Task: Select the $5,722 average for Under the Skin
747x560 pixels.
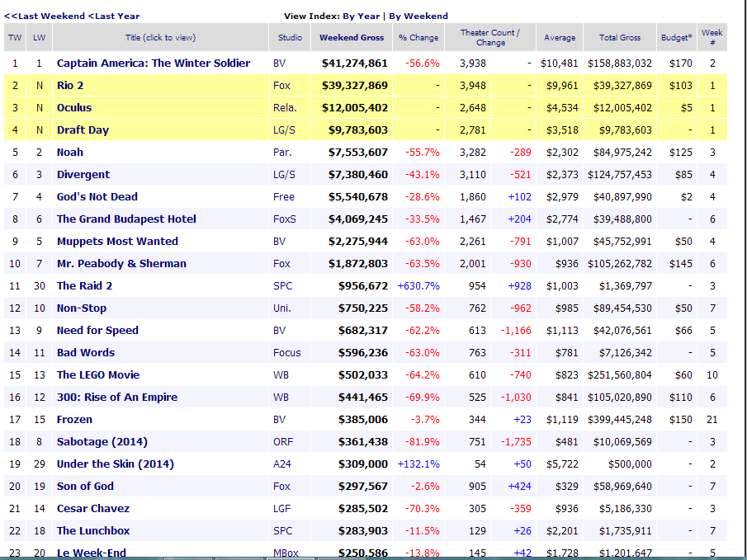Action: pyautogui.click(x=562, y=464)
